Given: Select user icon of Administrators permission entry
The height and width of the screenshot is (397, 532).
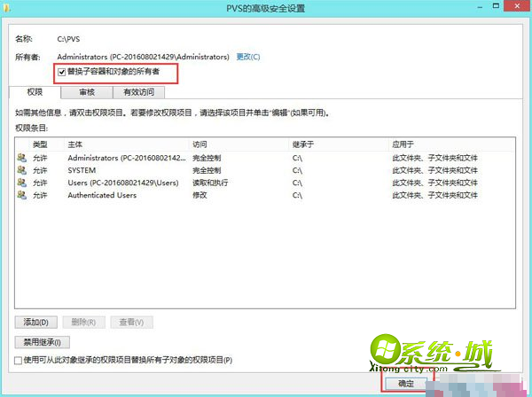Looking at the screenshot, I should coord(21,158).
